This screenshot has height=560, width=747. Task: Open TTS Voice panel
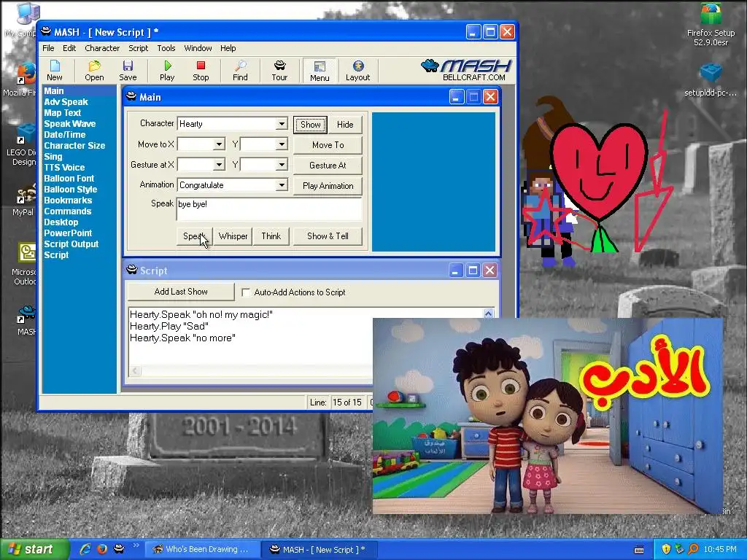pyautogui.click(x=64, y=168)
